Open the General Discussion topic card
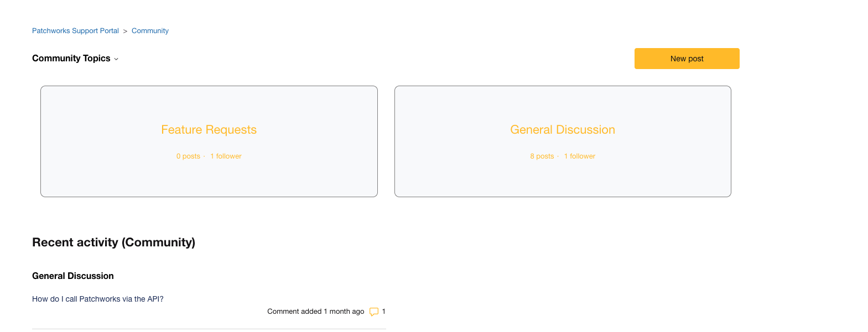868x332 pixels. pyautogui.click(x=563, y=141)
